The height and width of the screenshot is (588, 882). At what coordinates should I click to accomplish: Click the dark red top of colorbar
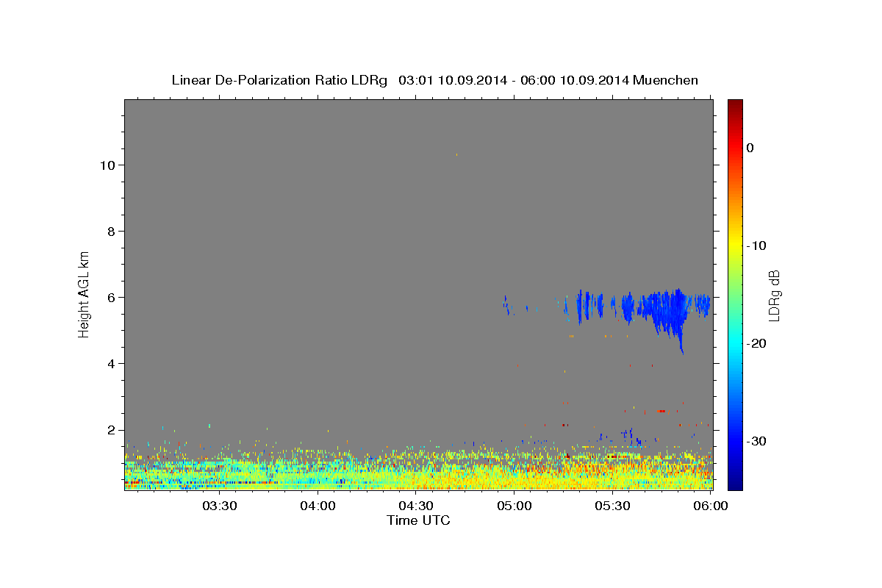tap(735, 104)
